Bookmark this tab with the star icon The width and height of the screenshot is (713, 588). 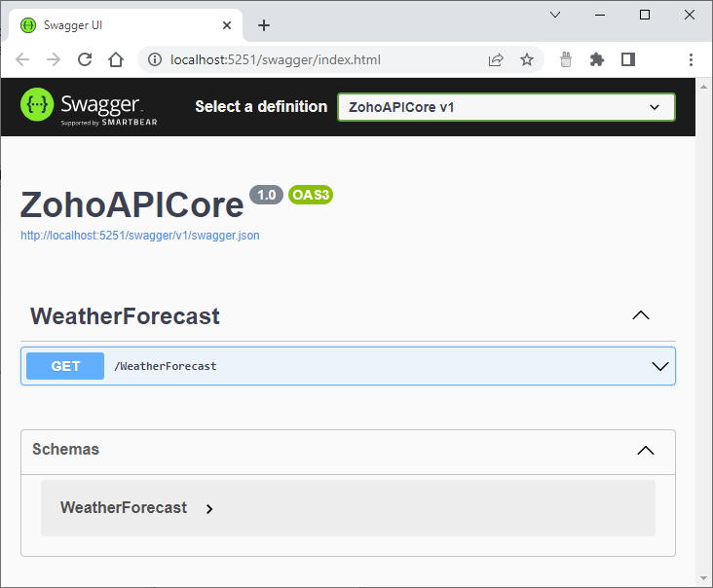[x=527, y=59]
